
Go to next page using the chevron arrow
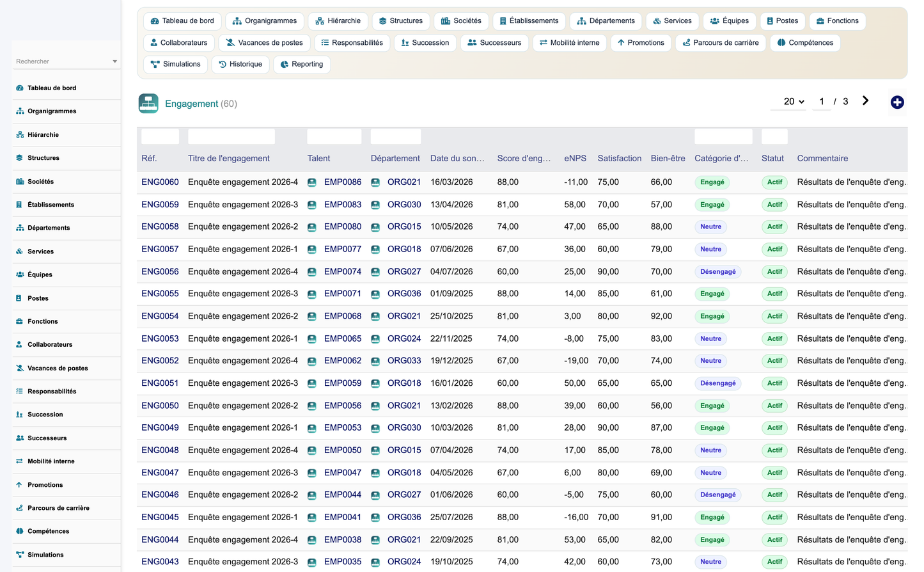(x=865, y=101)
